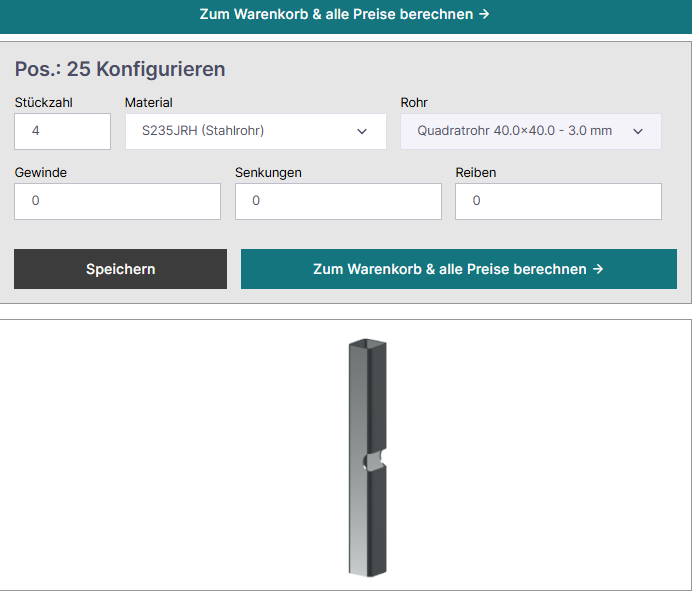Click the 'Material' label

[148, 103]
